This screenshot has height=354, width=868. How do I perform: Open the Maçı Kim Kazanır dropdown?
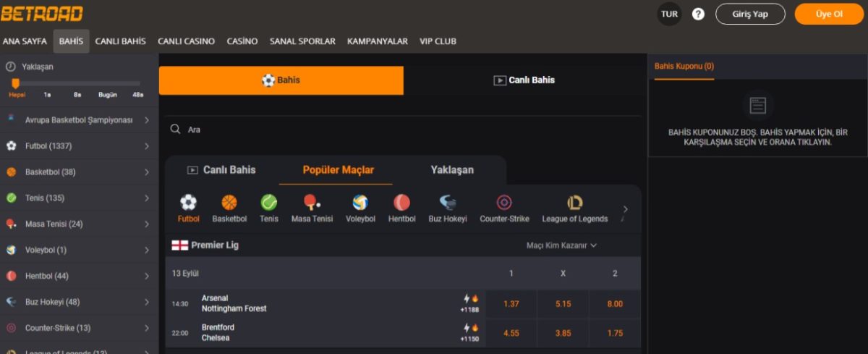coord(561,245)
